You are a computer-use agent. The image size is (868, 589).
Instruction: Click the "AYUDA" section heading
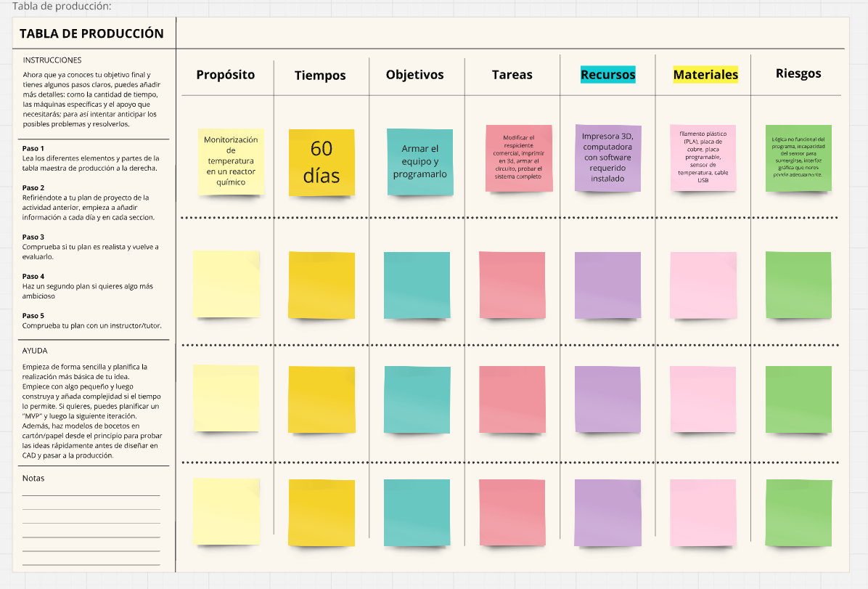click(35, 350)
